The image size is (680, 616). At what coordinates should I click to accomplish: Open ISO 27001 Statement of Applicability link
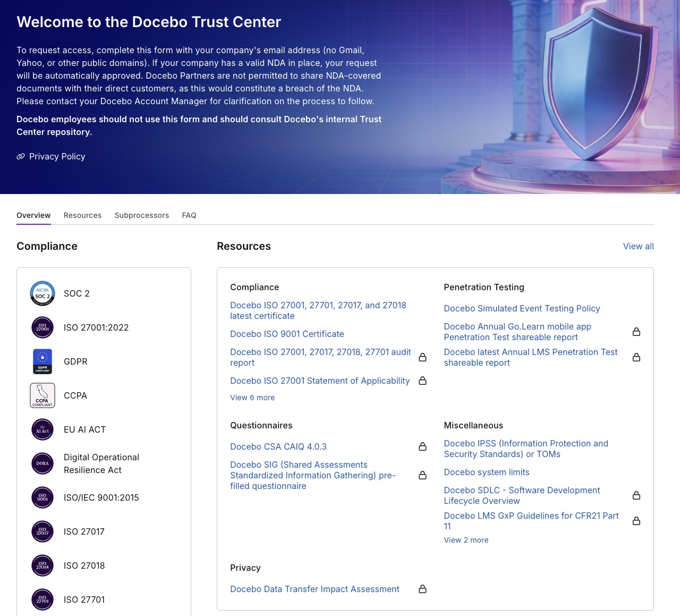[x=320, y=381]
